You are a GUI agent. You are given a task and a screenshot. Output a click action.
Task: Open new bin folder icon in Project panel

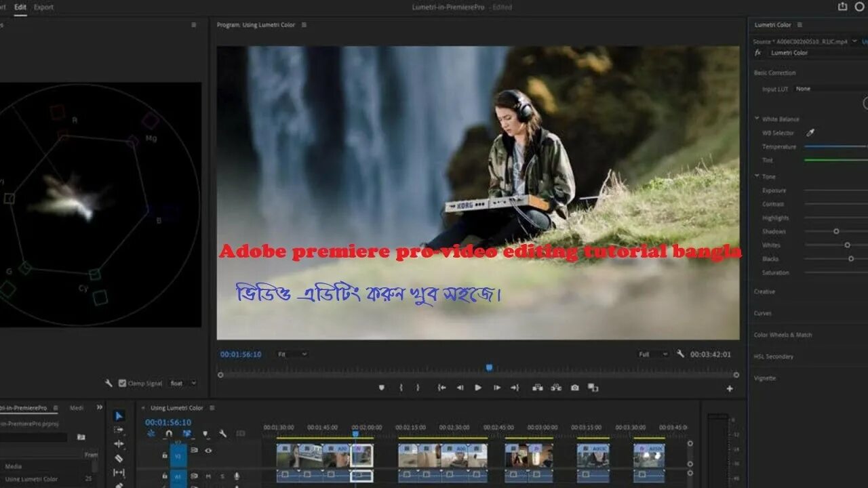pos(81,437)
